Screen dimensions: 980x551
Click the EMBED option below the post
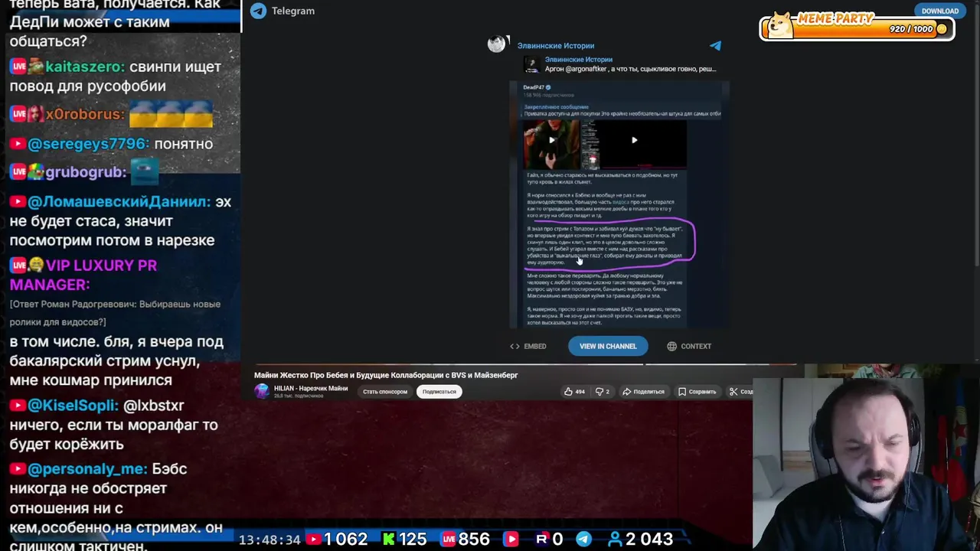tap(528, 346)
